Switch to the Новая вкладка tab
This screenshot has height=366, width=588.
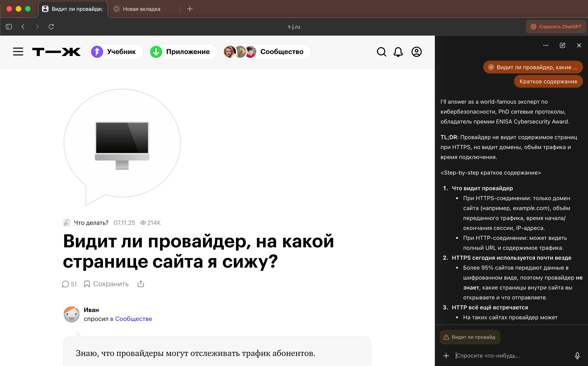(141, 9)
